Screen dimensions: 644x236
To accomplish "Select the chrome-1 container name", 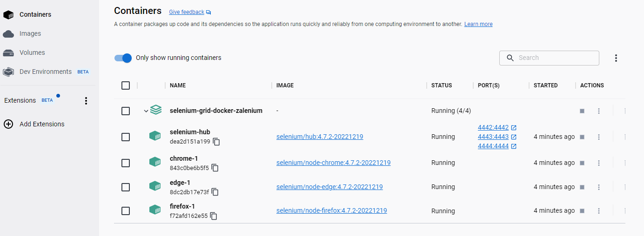I will click(x=184, y=158).
